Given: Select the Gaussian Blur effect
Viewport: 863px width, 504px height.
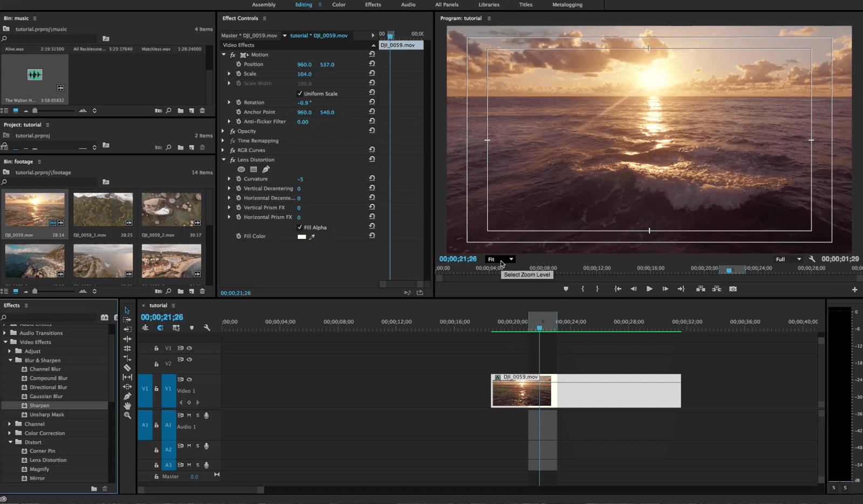Looking at the screenshot, I should 46,396.
